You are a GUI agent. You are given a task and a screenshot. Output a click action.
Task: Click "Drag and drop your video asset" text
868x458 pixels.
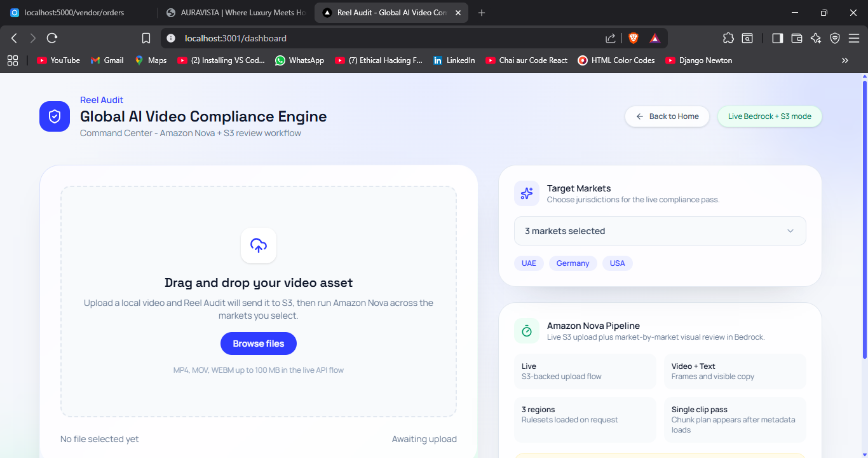pyautogui.click(x=259, y=282)
